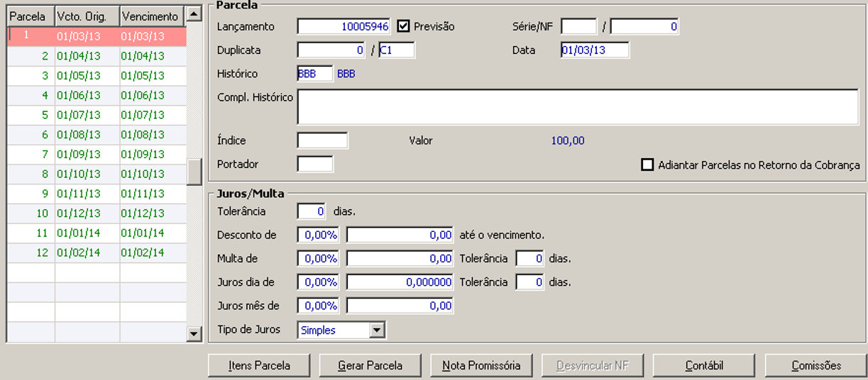Image resolution: width=868 pixels, height=380 pixels.
Task: Click the Contábil button
Action: 704,366
